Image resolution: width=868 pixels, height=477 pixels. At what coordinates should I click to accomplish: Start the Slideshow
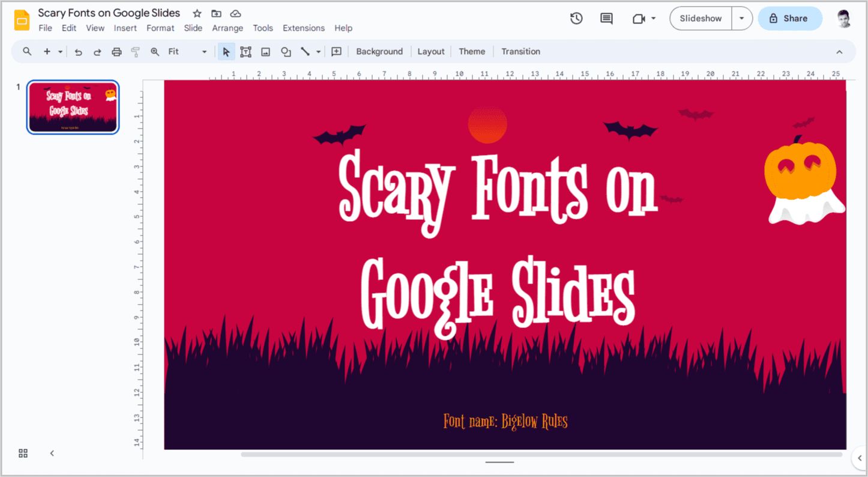point(701,19)
